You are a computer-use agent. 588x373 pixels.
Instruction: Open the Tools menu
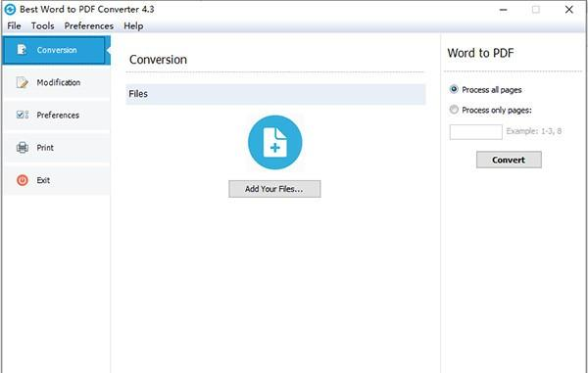coord(43,25)
